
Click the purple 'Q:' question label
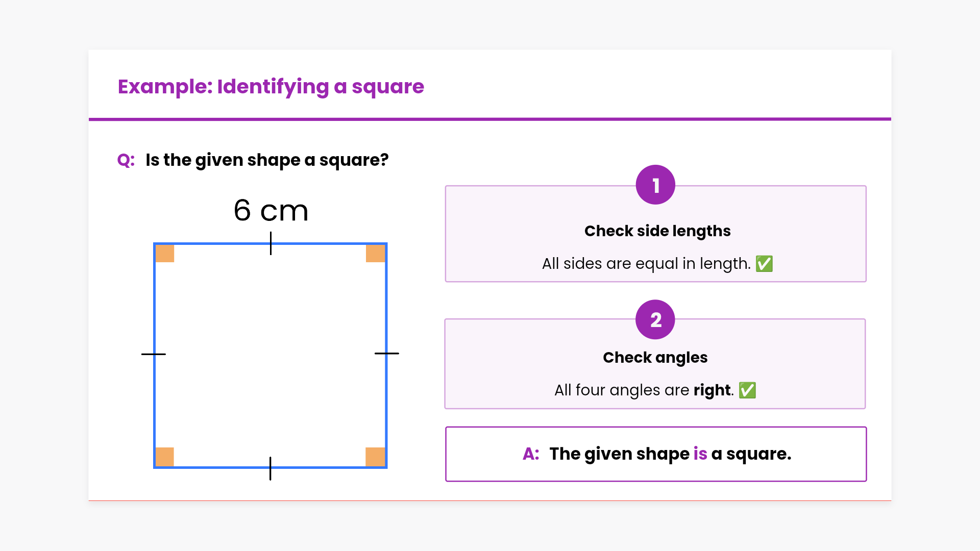tap(126, 160)
